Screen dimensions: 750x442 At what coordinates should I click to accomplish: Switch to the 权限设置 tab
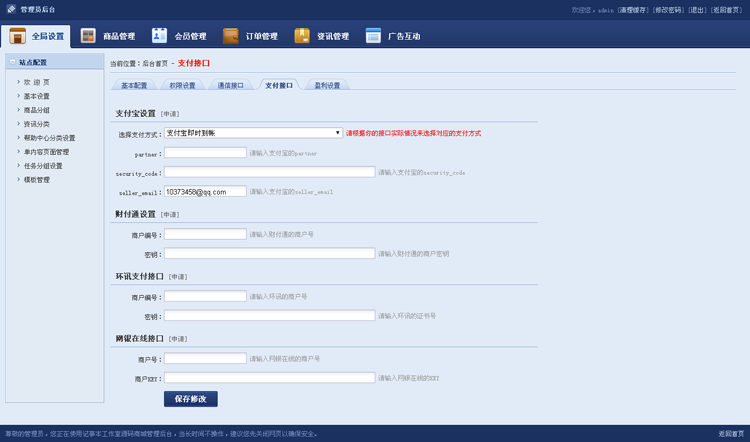[x=182, y=85]
